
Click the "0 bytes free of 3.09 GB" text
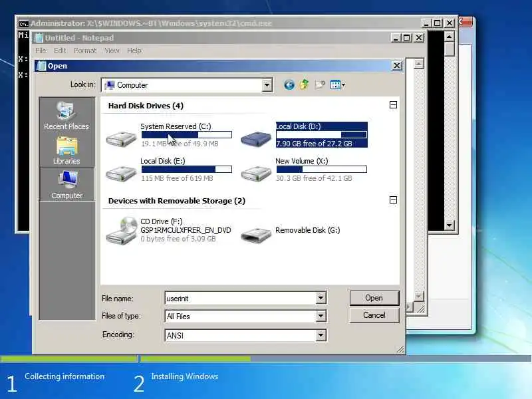pyautogui.click(x=178, y=239)
